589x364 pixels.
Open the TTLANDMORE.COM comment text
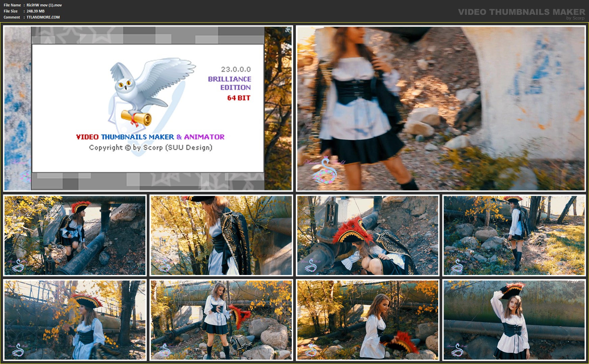click(43, 17)
